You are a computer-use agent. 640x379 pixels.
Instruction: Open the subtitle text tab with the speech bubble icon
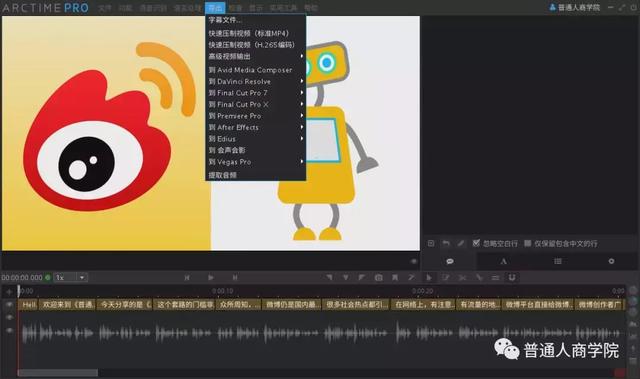[x=450, y=261]
